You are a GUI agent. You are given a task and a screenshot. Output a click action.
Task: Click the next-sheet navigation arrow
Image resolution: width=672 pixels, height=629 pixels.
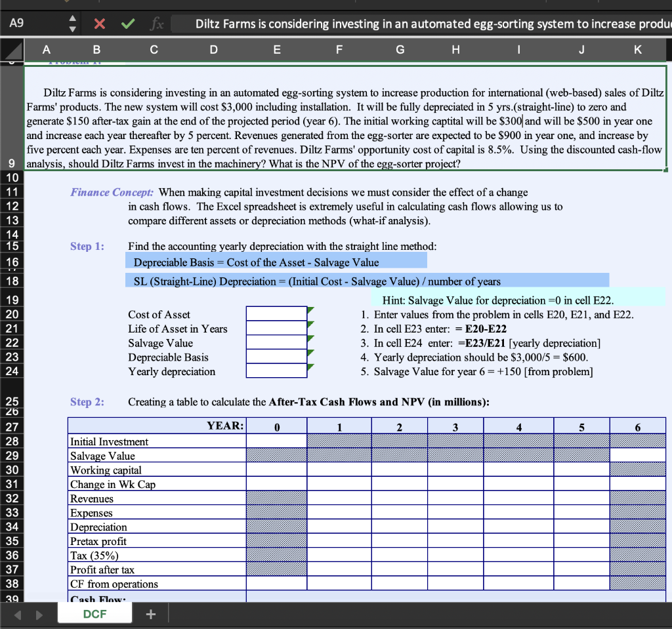click(x=38, y=614)
